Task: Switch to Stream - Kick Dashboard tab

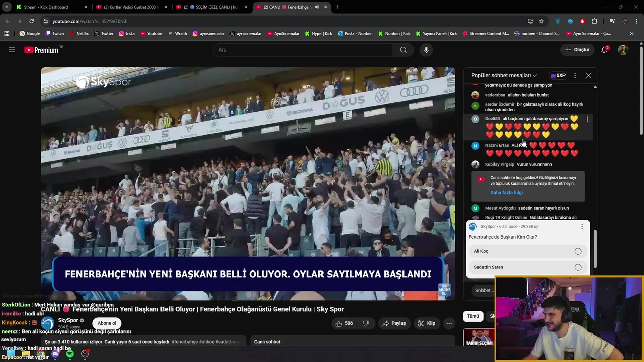Action: pos(50,7)
